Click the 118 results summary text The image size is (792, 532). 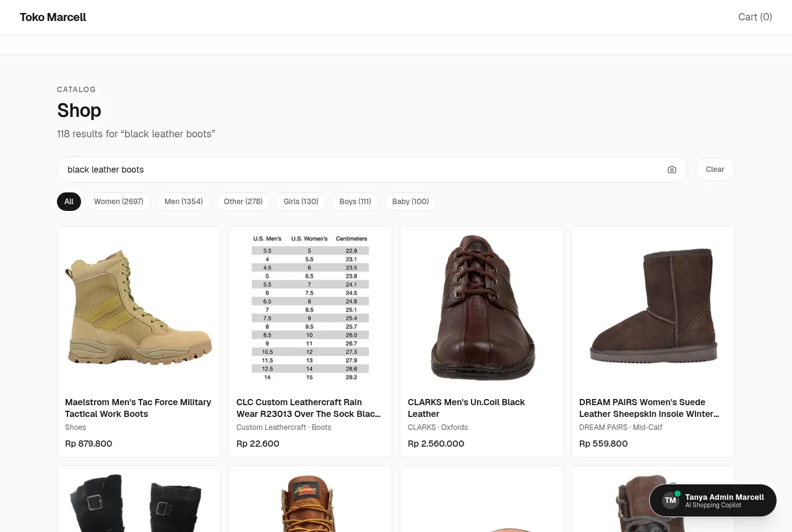(136, 134)
